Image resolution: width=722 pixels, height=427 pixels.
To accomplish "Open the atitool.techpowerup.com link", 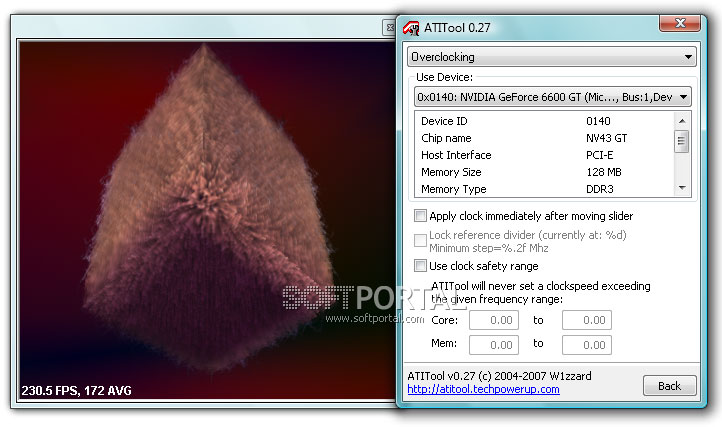I will (x=483, y=389).
